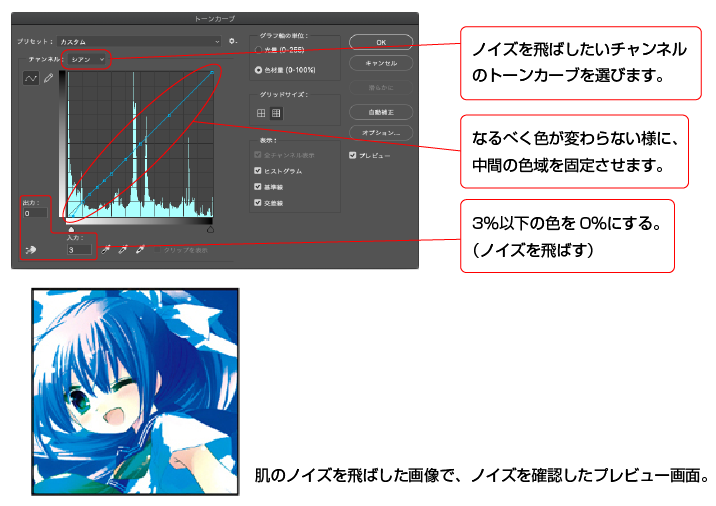Toggle the ヒストグラム checkbox
Viewport: 716px width, 506px height.
pyautogui.click(x=258, y=170)
